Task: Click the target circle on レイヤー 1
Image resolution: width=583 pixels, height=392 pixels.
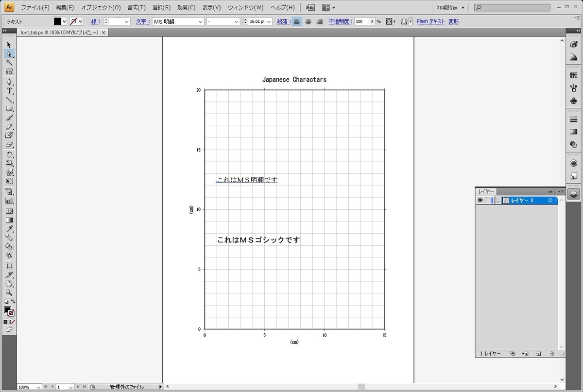Action: click(x=550, y=200)
